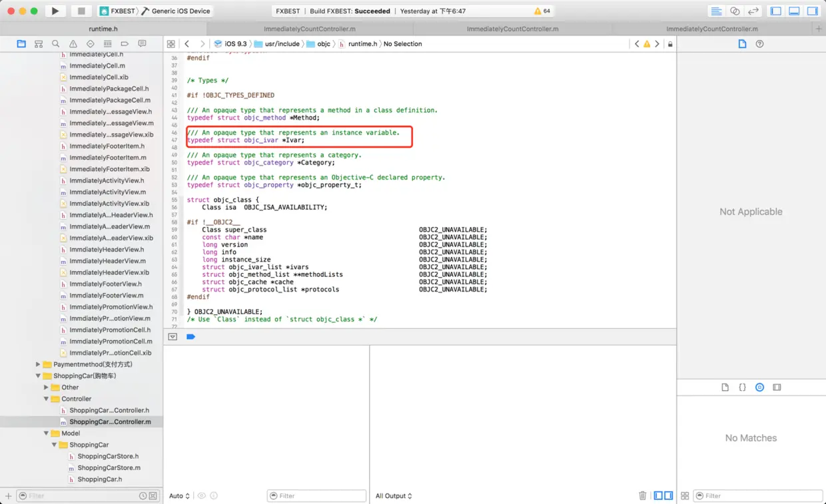The image size is (826, 504).
Task: Open the 64 warnings indicator
Action: click(542, 11)
